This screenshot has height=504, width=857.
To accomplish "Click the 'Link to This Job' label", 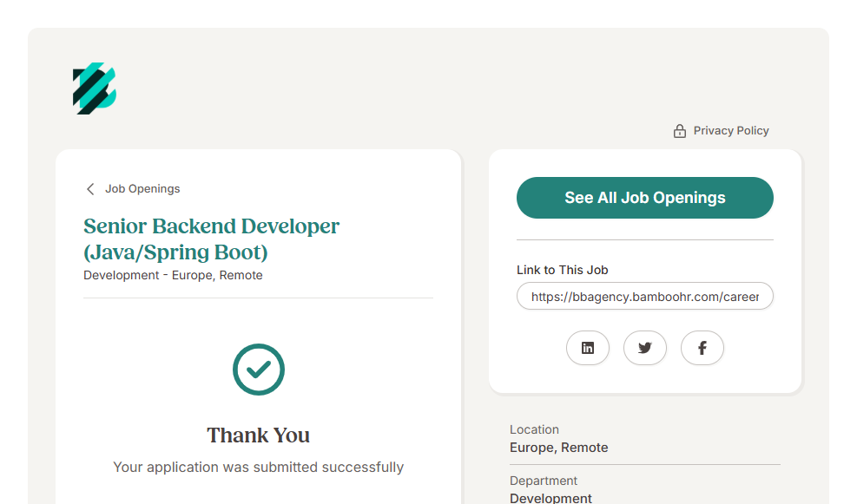I will (562, 270).
